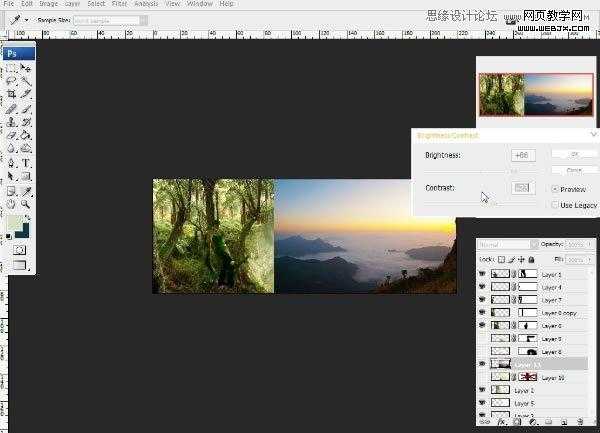Viewport: 600px width, 433px height.
Task: Click the foreground color swatch
Action: [x=12, y=224]
